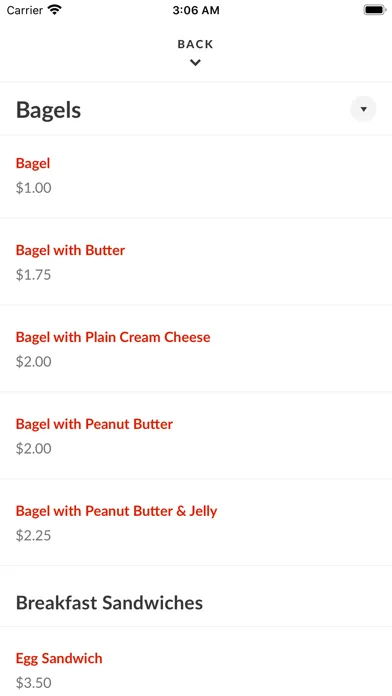The width and height of the screenshot is (392, 696).
Task: Click the battery icon in status bar
Action: (375, 10)
